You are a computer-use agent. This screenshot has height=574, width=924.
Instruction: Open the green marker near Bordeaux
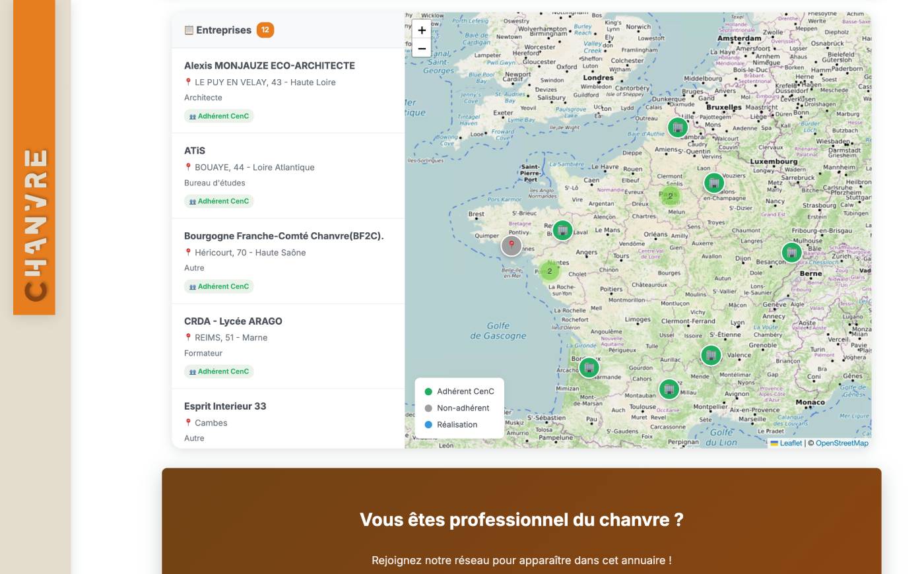tap(588, 367)
